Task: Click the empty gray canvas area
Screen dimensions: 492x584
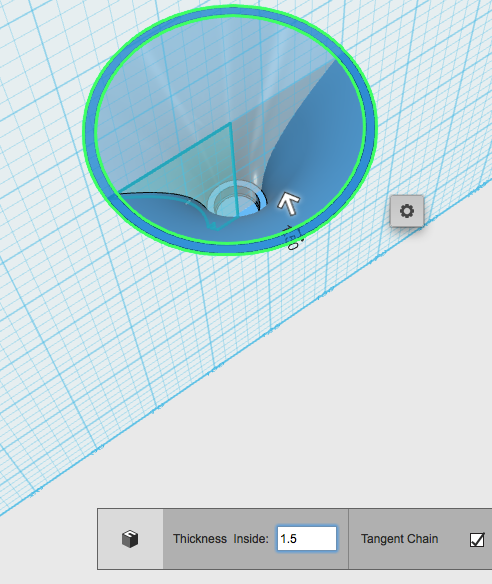Action: point(335,410)
